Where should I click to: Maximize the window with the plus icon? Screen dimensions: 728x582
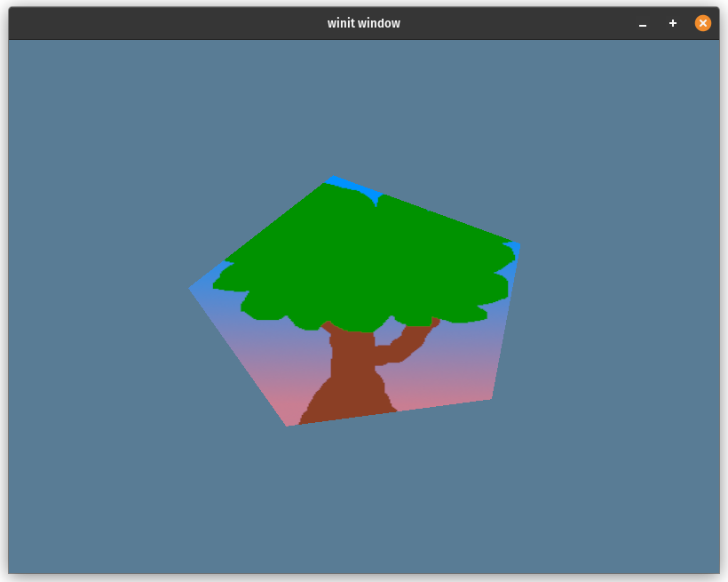[673, 23]
